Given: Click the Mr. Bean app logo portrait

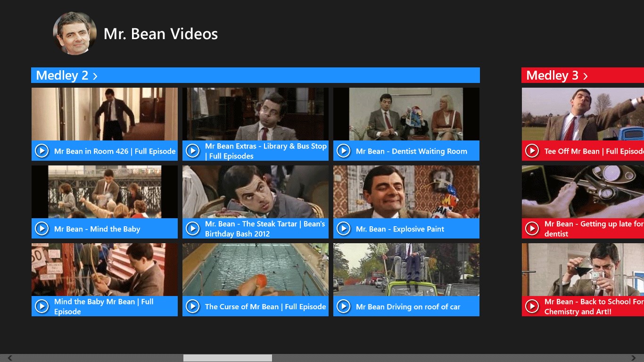Looking at the screenshot, I should click(x=75, y=33).
